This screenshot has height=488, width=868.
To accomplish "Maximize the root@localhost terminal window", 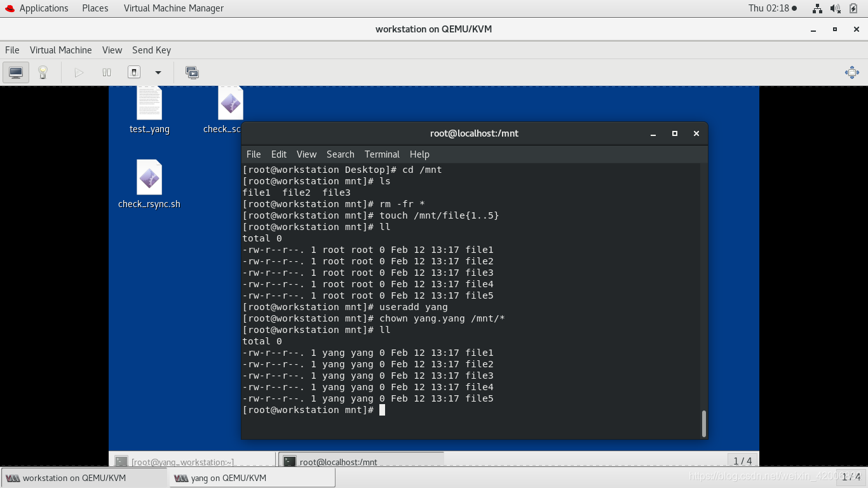I will [x=675, y=133].
